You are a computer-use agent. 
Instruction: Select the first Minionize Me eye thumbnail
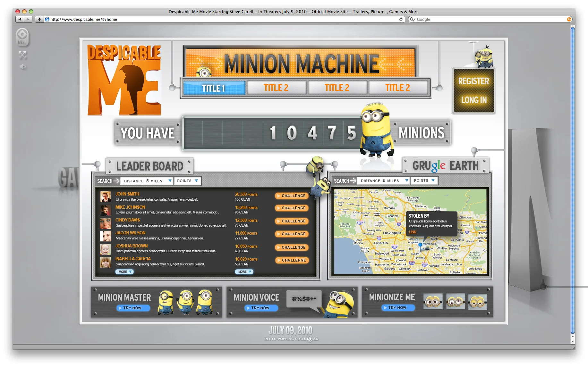[433, 301]
